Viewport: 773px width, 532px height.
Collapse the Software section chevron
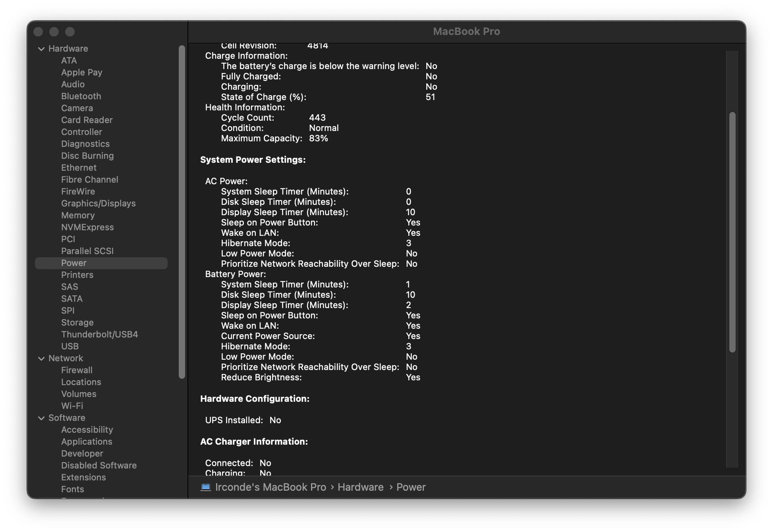[41, 418]
